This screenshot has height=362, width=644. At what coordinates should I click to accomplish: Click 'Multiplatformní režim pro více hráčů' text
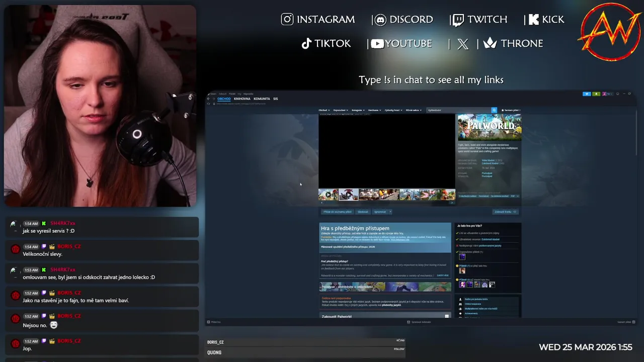click(481, 308)
